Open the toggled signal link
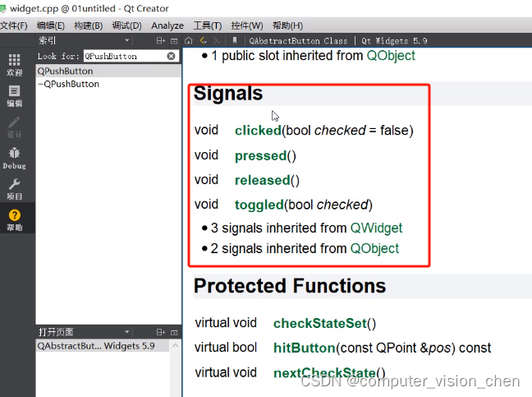 coord(259,205)
